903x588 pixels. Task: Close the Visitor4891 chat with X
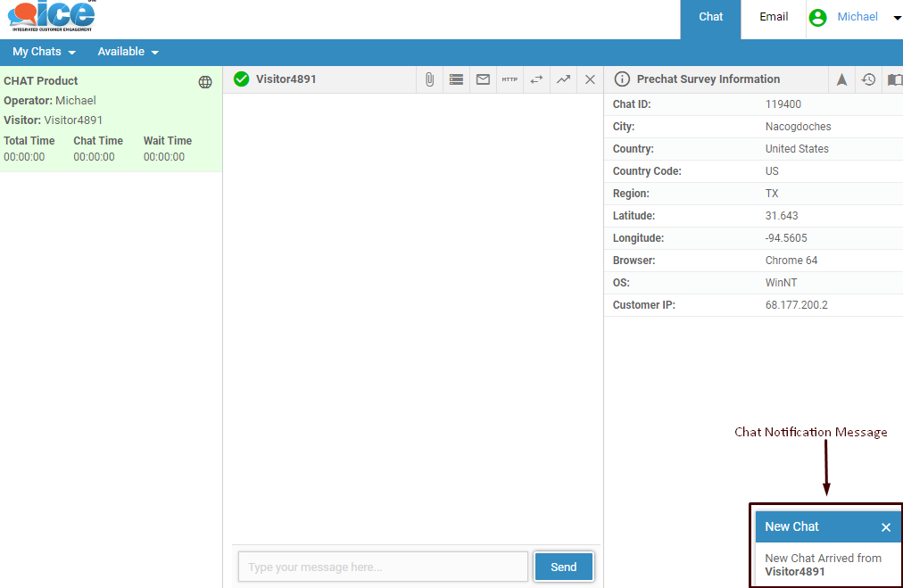pyautogui.click(x=590, y=79)
